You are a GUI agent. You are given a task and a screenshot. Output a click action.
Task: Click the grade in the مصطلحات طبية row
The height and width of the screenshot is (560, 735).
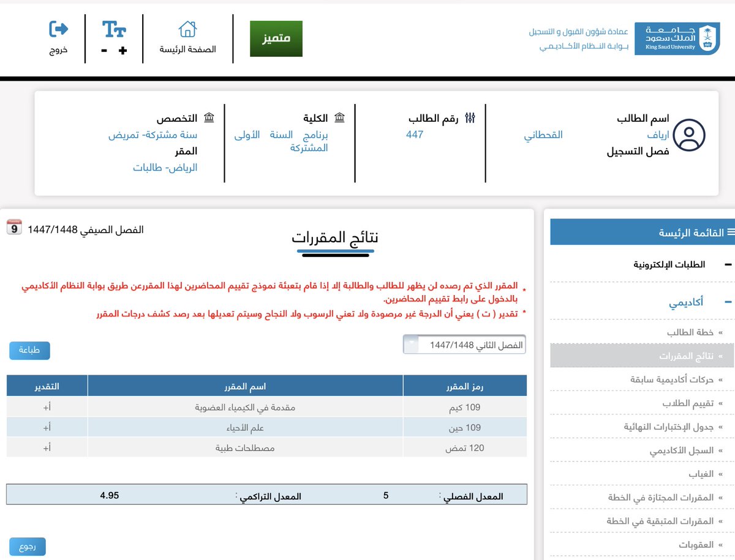pyautogui.click(x=47, y=448)
